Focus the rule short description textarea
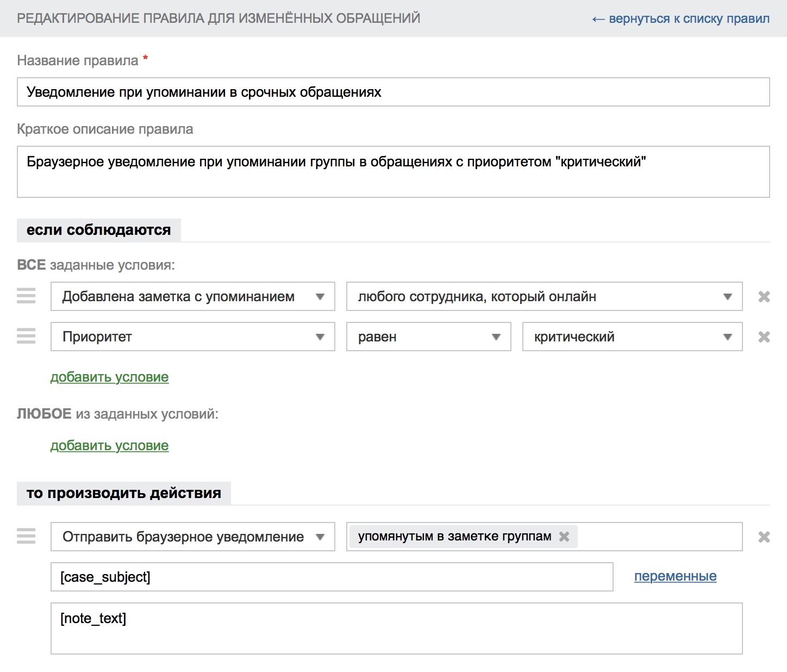 [393, 172]
